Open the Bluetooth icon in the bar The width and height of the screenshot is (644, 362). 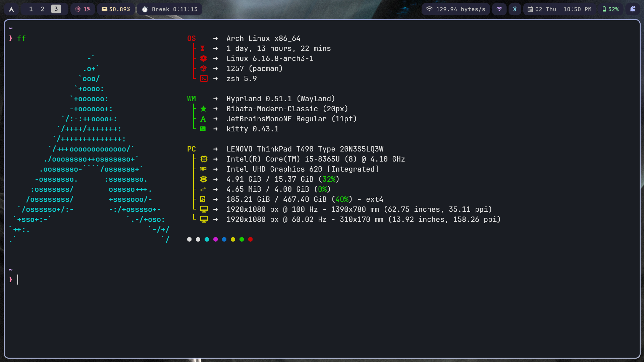(515, 9)
